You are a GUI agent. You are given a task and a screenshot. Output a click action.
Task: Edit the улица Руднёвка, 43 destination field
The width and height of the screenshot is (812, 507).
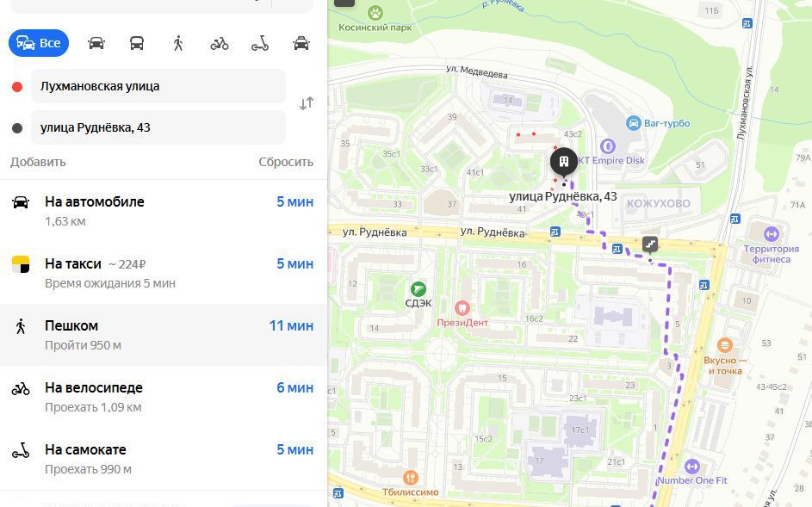[x=158, y=127]
